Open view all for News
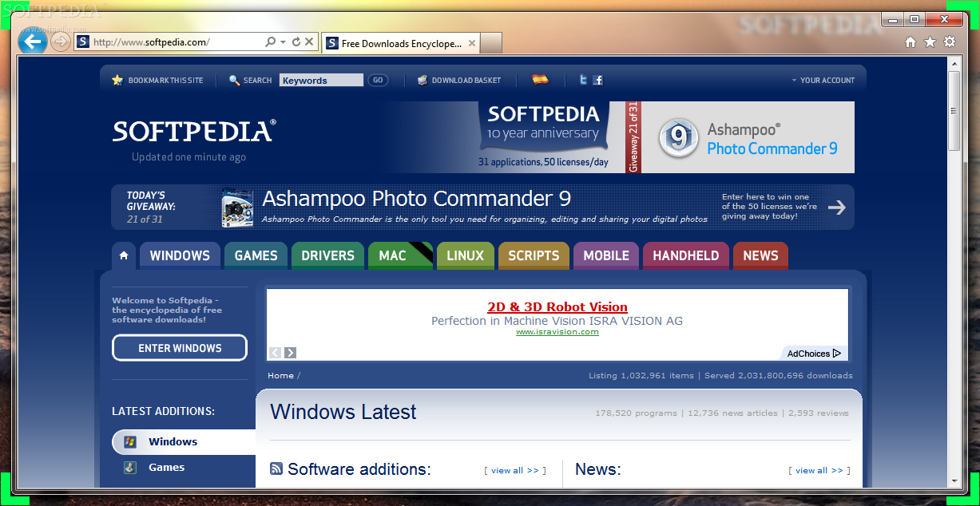Image resolution: width=980 pixels, height=506 pixels. [819, 470]
